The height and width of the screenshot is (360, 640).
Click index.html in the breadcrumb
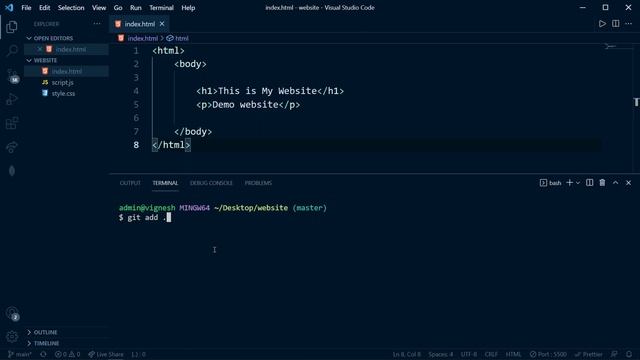click(x=142, y=38)
